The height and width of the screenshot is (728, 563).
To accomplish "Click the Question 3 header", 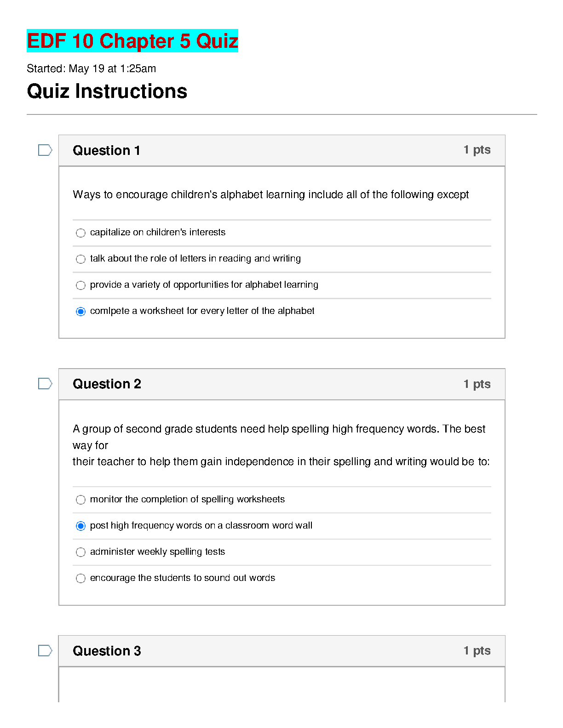I will pos(107,651).
